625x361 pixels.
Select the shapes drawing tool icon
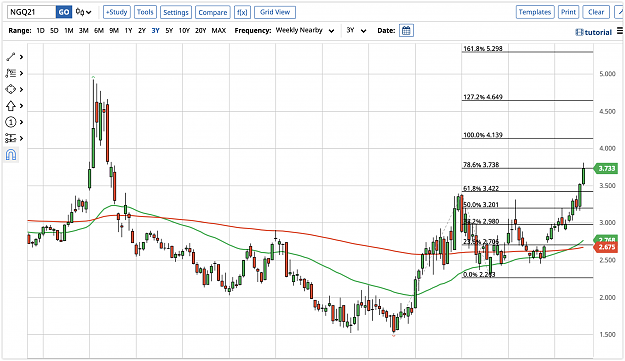11,89
